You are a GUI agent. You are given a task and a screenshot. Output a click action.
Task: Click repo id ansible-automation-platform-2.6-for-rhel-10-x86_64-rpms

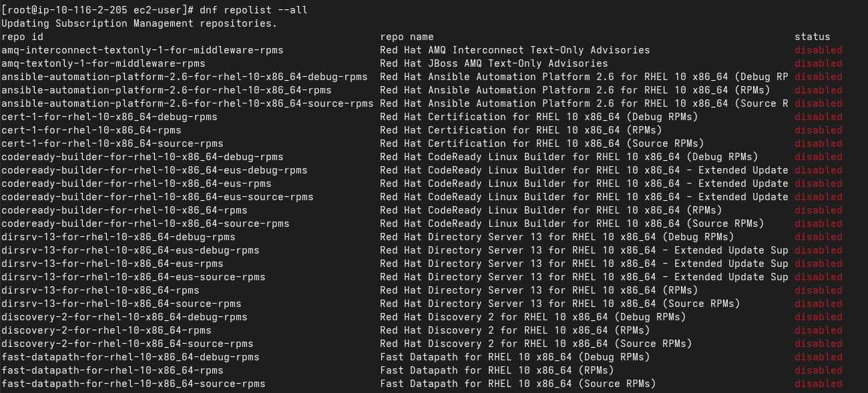[166, 90]
